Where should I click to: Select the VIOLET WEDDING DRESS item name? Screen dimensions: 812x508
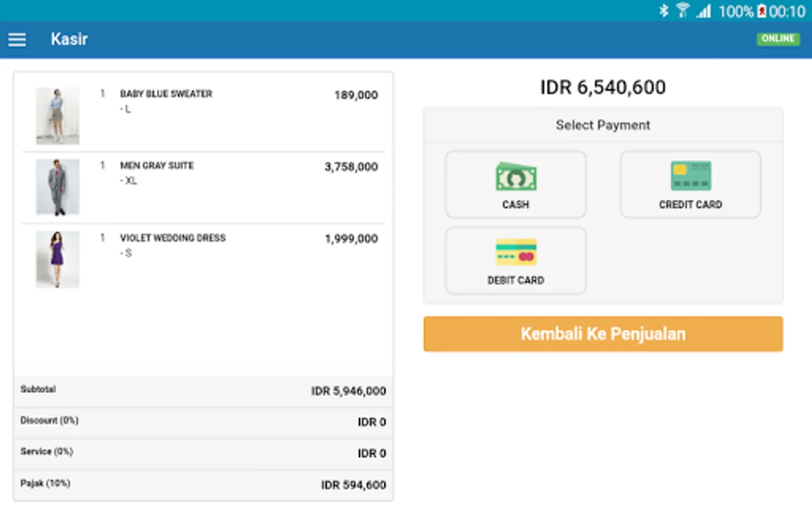[x=173, y=238]
